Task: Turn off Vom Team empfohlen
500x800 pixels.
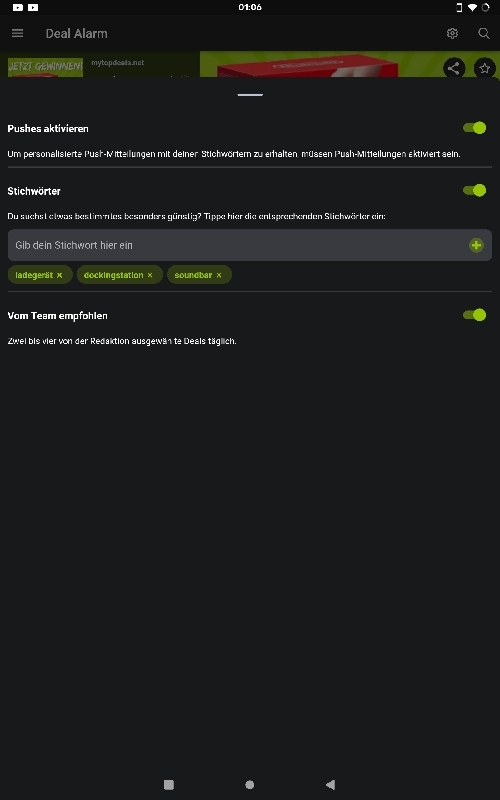Action: [x=474, y=315]
